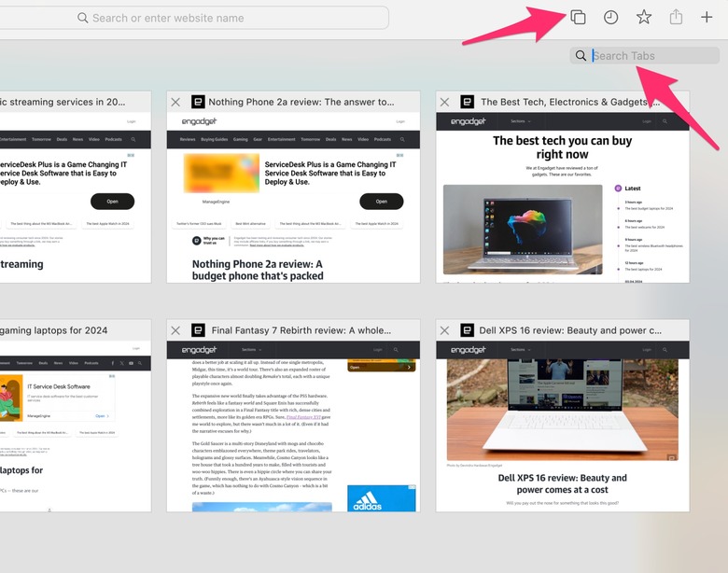Select the Dell XPS 16 review tab title
This screenshot has height=573, width=728.
(570, 330)
